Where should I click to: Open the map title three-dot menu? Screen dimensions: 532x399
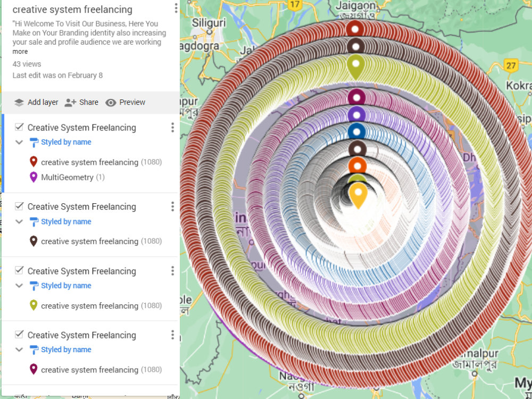(x=175, y=8)
